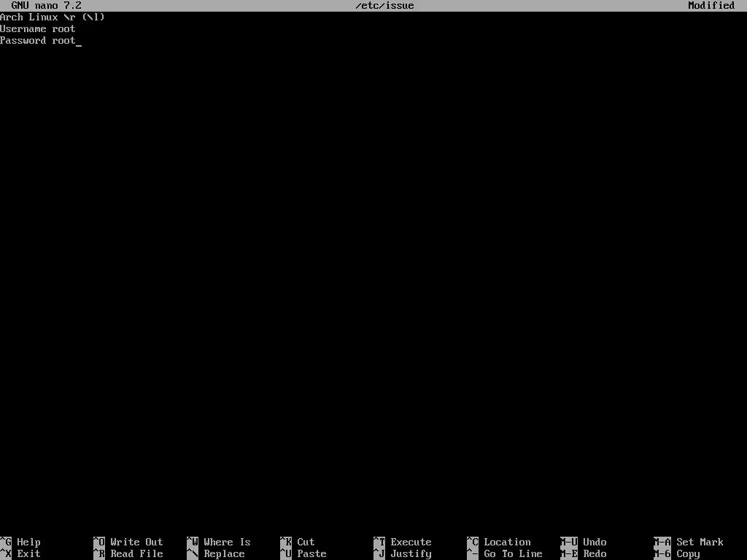Image resolution: width=747 pixels, height=560 pixels.
Task: Click the ^K Cut shortcut
Action: coord(298,542)
